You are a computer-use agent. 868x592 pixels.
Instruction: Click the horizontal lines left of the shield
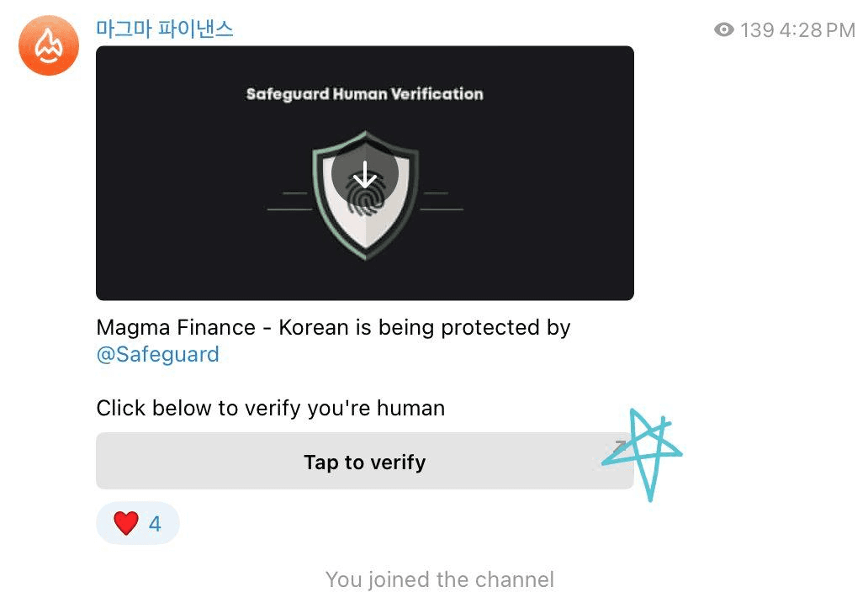click(290, 202)
